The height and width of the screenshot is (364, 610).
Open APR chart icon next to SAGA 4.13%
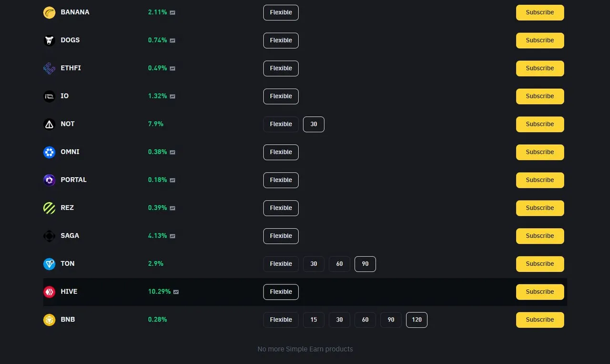tap(173, 236)
